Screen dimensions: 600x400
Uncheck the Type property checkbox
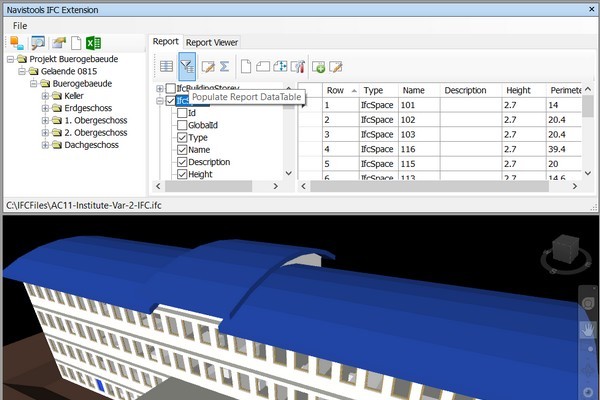tap(182, 138)
